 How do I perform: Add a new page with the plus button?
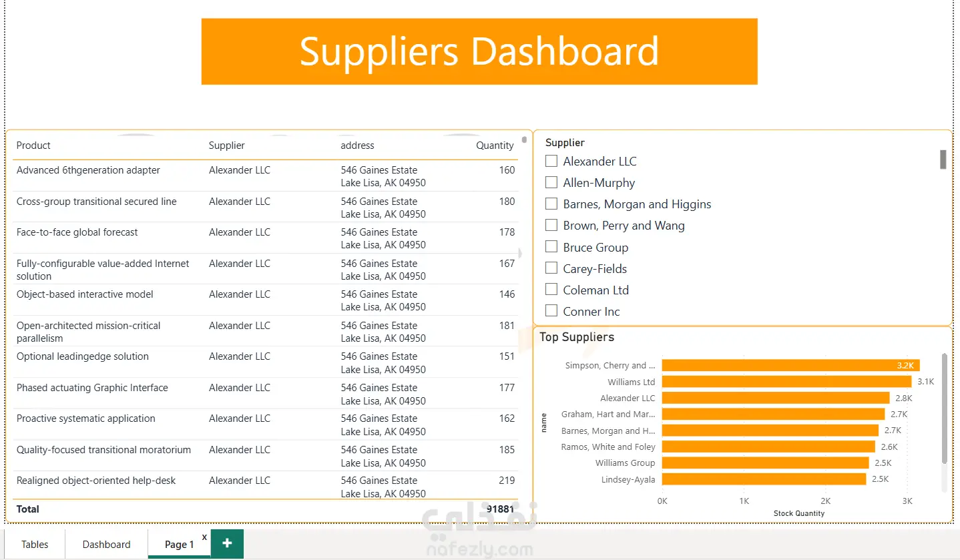[x=227, y=543]
